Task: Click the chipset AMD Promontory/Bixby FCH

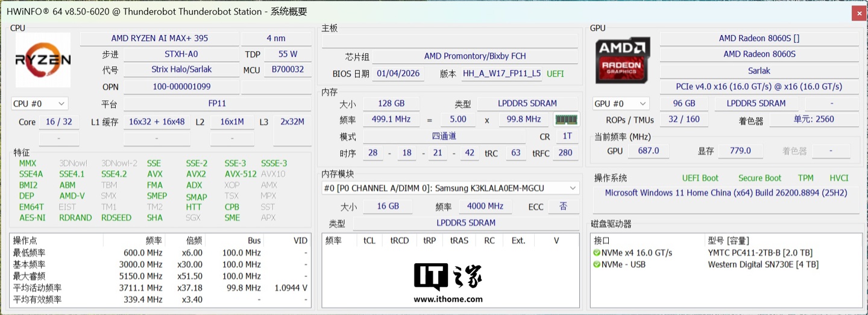Action: (x=475, y=56)
